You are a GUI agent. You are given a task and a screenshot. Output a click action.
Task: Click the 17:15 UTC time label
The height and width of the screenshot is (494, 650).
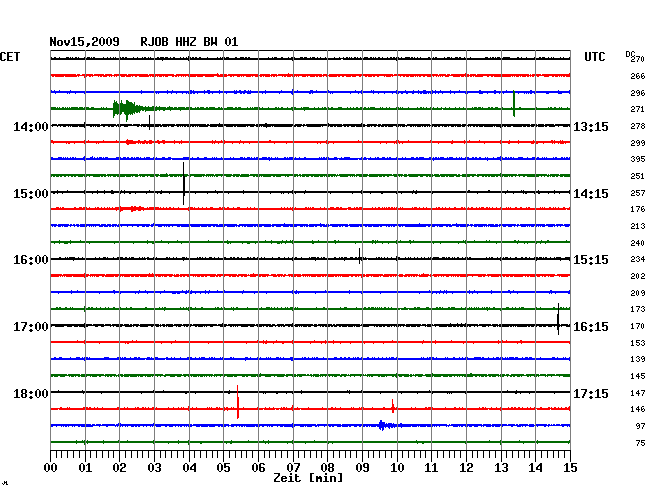click(591, 393)
